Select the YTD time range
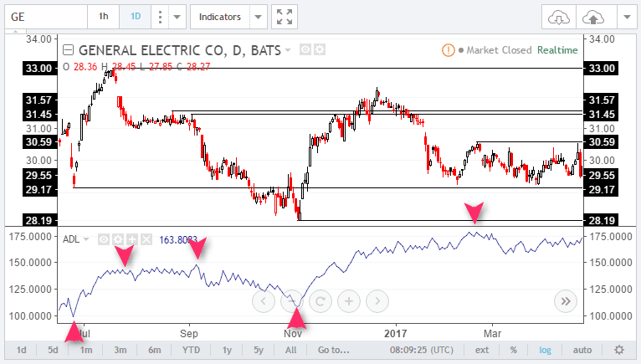The image size is (641, 364). click(191, 350)
